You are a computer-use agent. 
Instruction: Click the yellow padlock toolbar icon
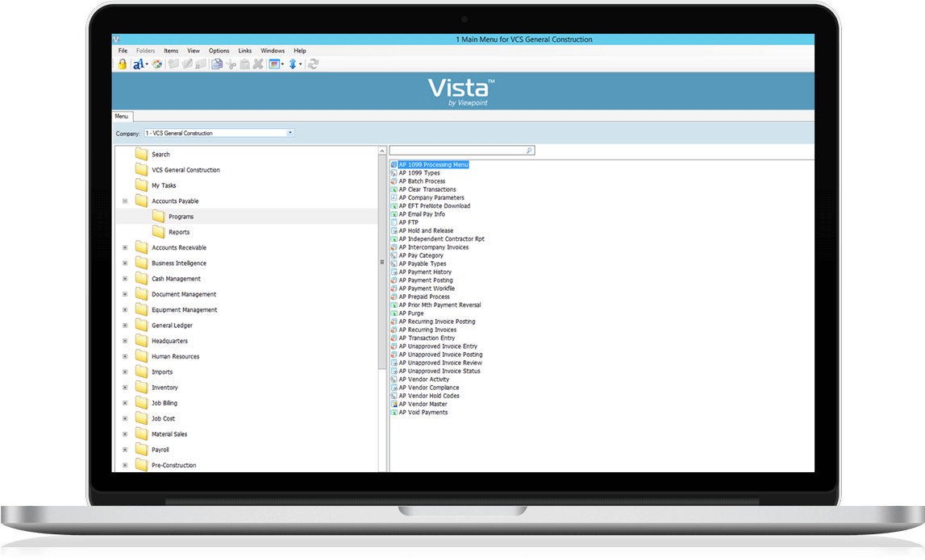(x=122, y=64)
